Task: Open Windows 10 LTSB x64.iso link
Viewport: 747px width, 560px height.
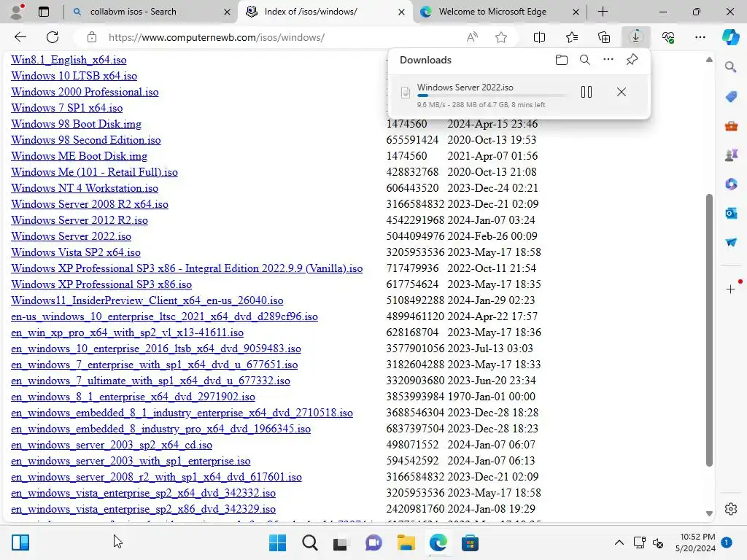Action: click(x=74, y=76)
